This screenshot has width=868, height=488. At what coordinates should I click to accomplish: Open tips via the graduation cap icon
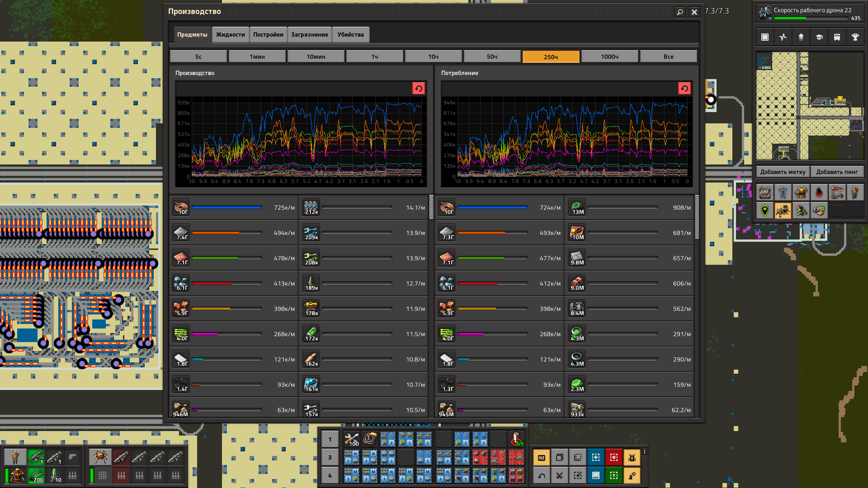819,37
